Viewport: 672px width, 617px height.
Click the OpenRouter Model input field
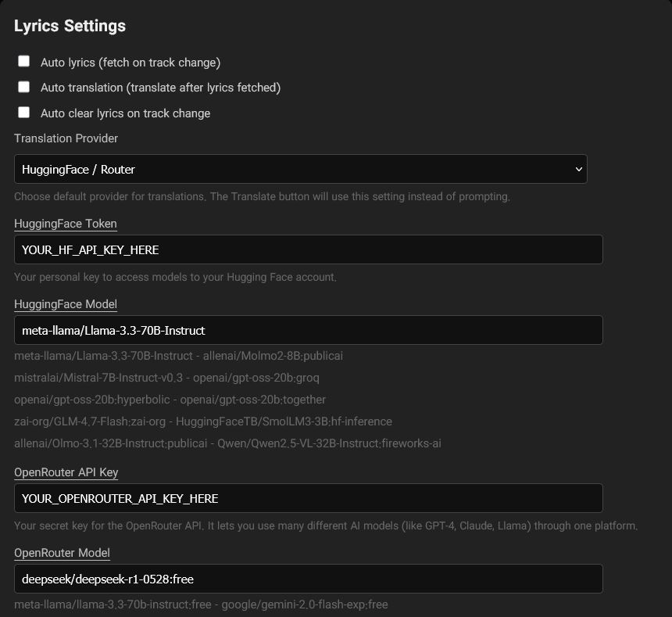308,579
